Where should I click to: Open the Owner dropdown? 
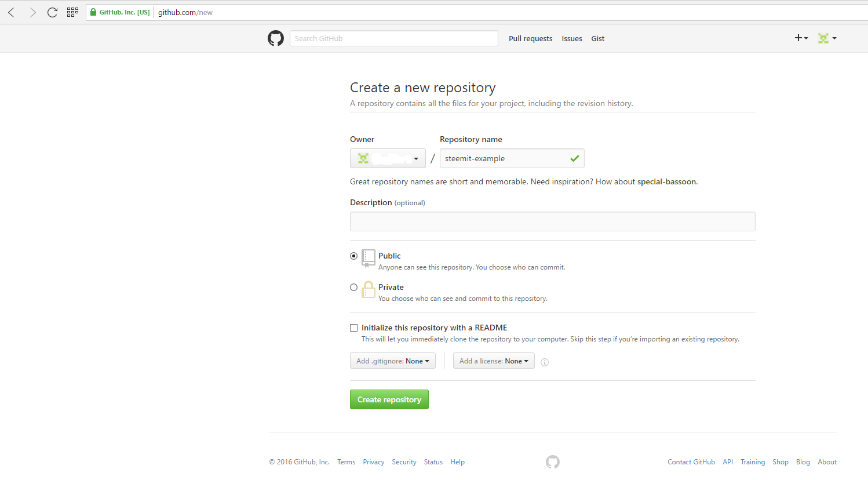(388, 158)
